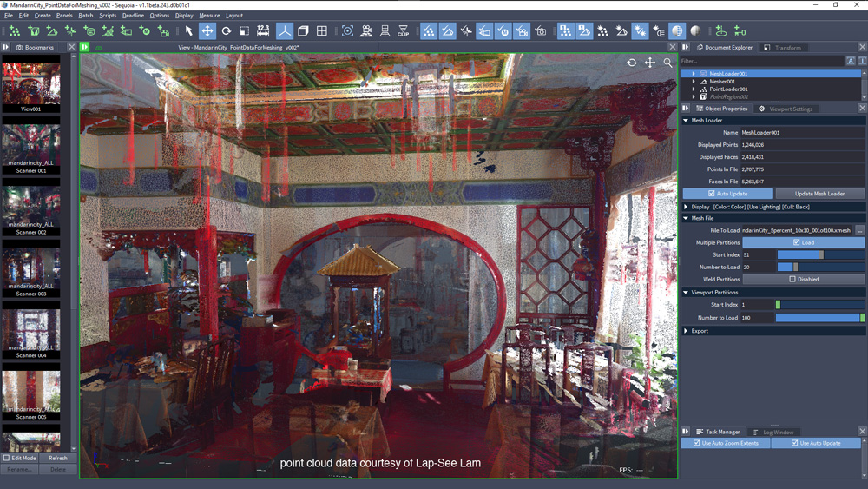Expand the Export section

pos(686,331)
